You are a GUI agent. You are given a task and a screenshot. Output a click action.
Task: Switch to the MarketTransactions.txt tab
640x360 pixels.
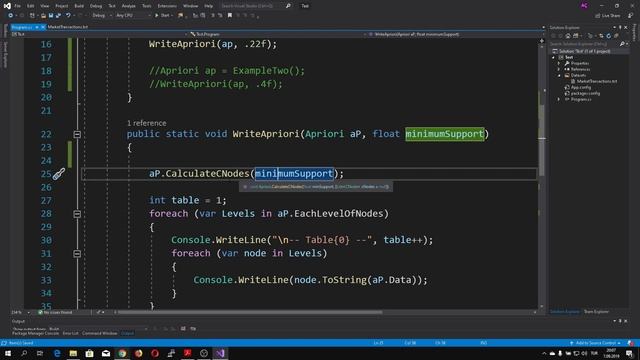(x=68, y=27)
